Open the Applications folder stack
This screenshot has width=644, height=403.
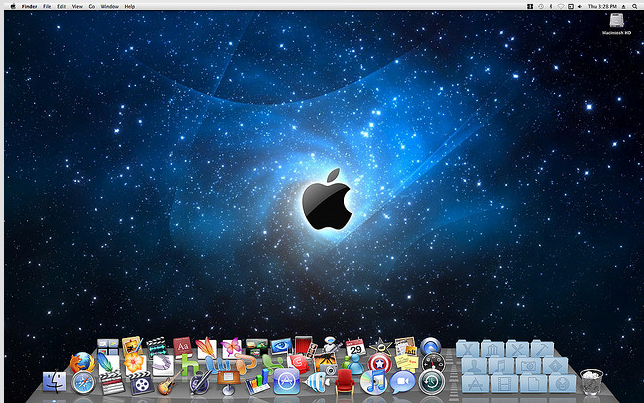click(475, 383)
